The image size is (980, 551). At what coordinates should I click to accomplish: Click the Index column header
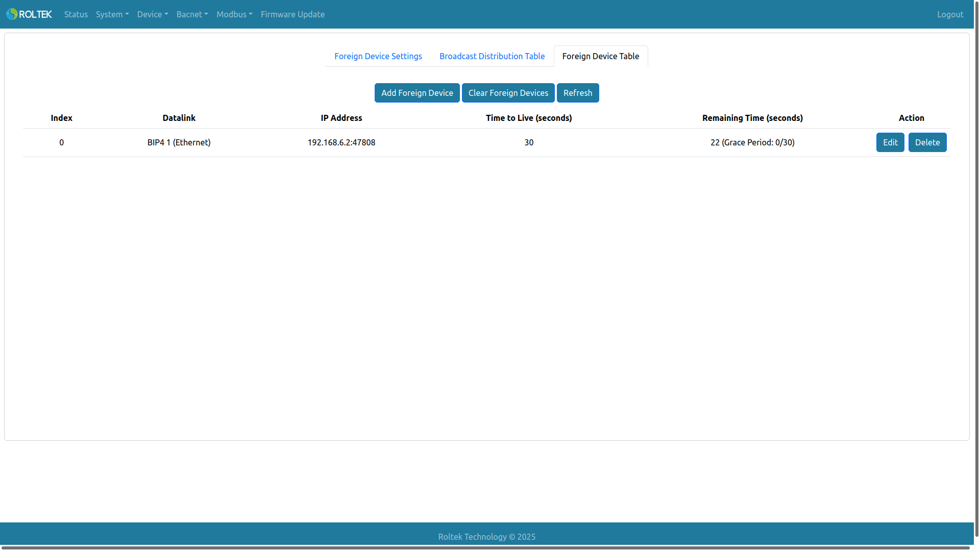tap(62, 118)
